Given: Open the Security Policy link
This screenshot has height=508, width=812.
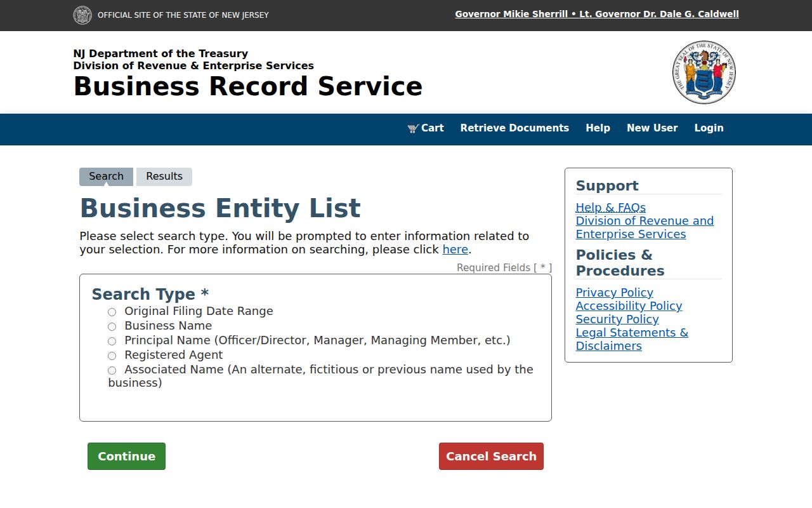Looking at the screenshot, I should pyautogui.click(x=617, y=319).
